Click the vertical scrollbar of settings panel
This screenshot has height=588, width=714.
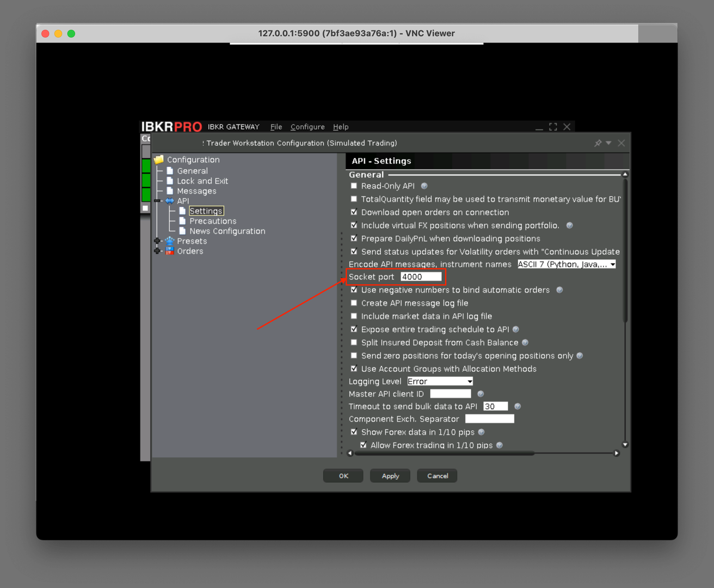[x=625, y=249]
